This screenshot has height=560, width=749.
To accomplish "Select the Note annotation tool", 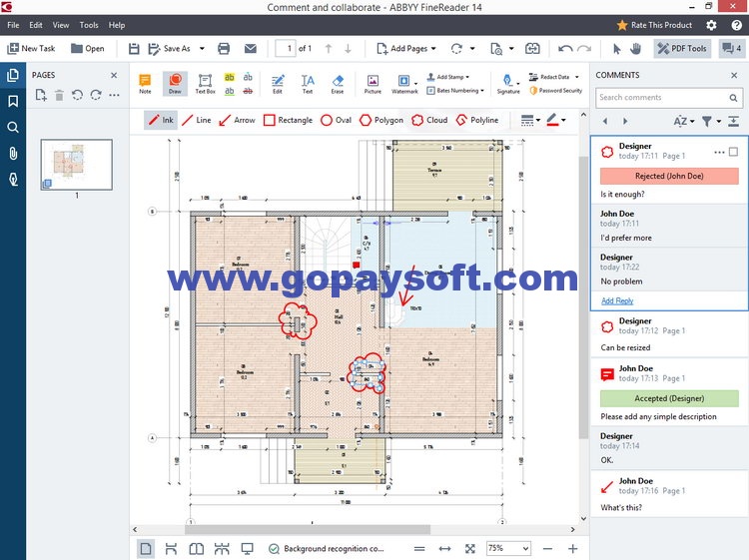I will [x=145, y=84].
